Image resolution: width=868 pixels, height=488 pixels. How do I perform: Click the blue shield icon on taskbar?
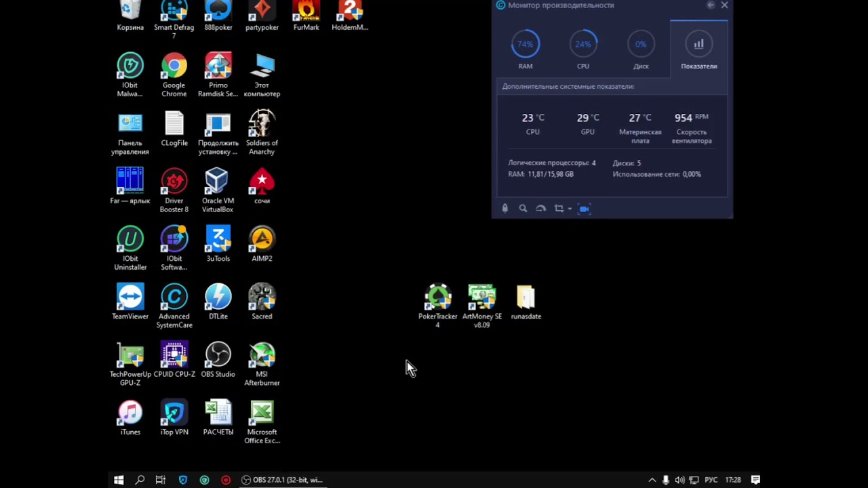coord(182,480)
